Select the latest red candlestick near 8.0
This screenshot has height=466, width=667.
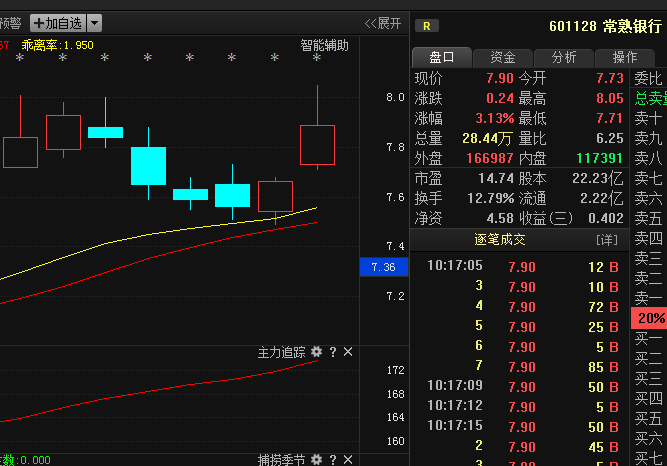(x=317, y=145)
